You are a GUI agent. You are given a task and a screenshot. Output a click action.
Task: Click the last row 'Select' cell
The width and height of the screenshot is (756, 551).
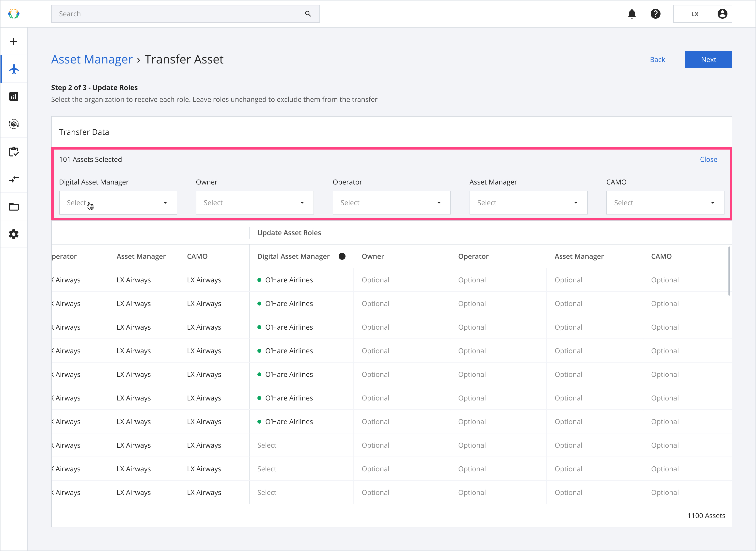pos(301,492)
